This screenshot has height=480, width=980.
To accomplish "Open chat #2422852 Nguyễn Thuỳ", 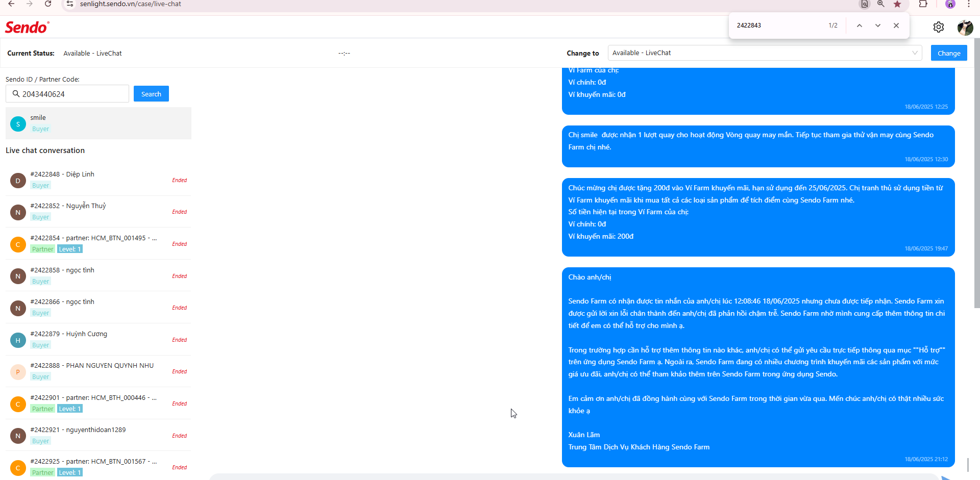I will [99, 212].
